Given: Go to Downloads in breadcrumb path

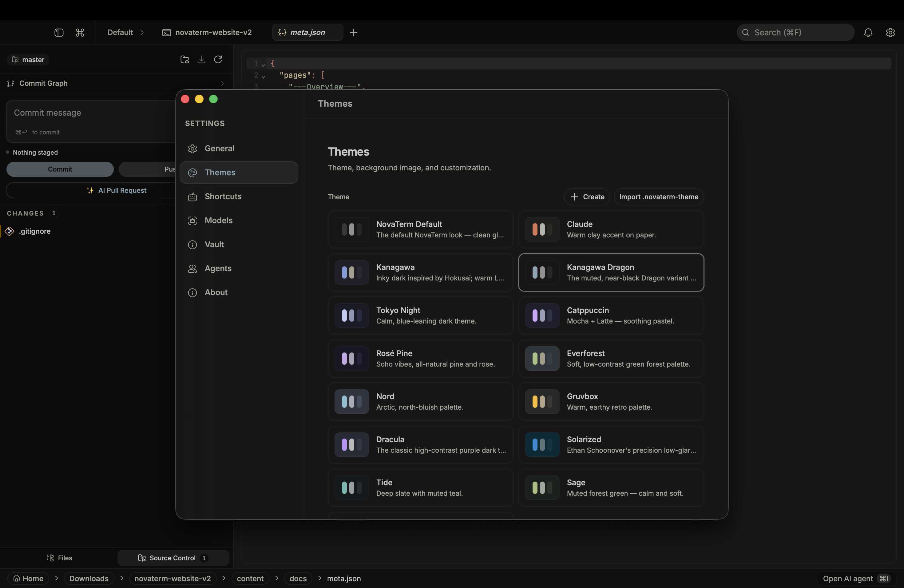Looking at the screenshot, I should [89, 578].
